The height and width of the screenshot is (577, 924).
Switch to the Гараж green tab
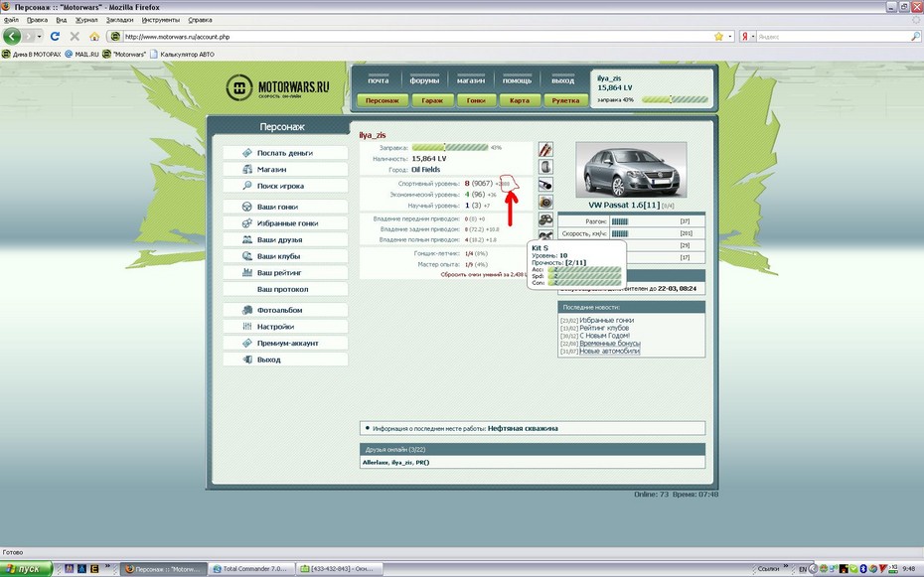tap(432, 100)
